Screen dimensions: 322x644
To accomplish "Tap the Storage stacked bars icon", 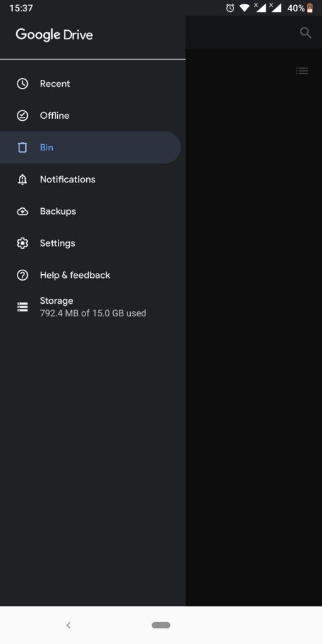I will [22, 307].
